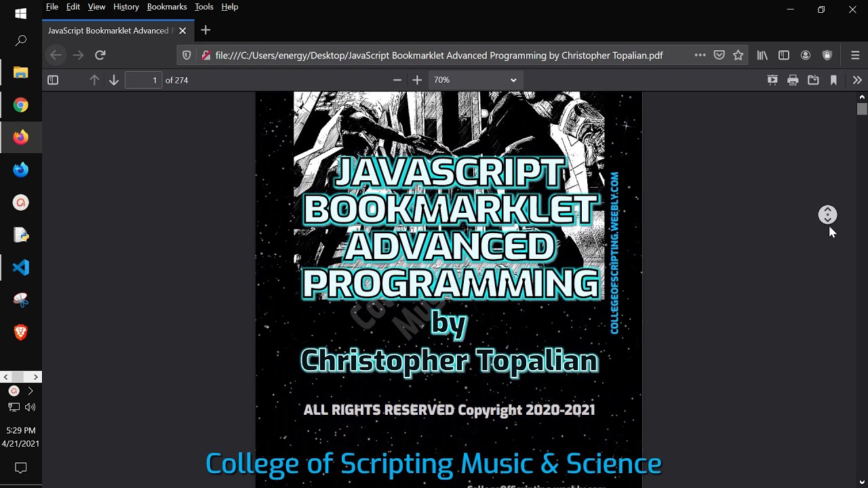Open Firefox Library view

[x=762, y=55]
